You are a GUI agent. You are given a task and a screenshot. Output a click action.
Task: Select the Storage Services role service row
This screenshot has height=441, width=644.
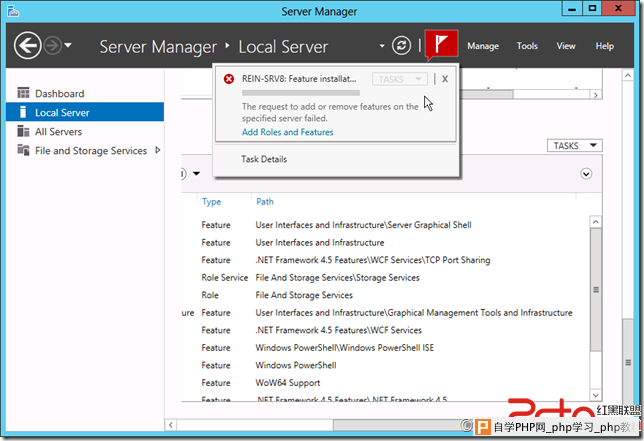click(x=385, y=278)
